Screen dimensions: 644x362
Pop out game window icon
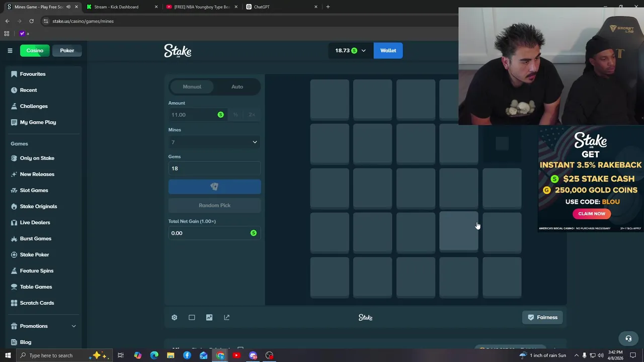pyautogui.click(x=227, y=317)
